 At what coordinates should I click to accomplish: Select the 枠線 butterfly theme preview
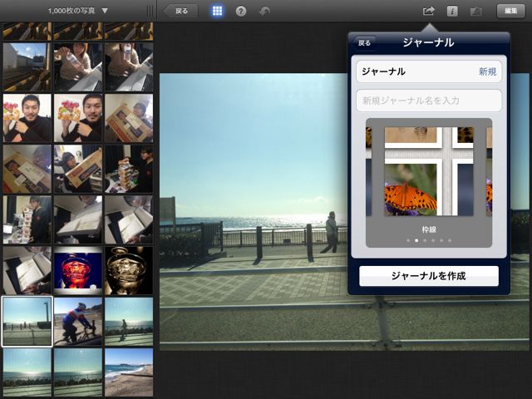429,171
